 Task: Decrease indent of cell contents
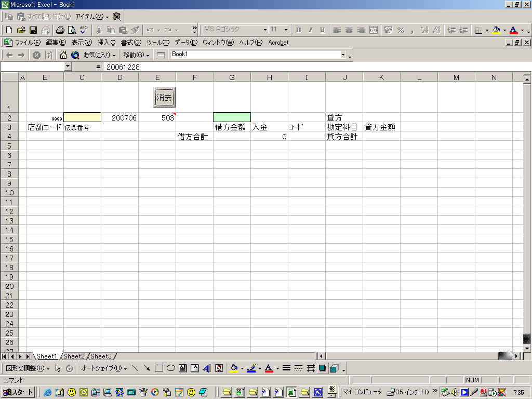coord(451,30)
